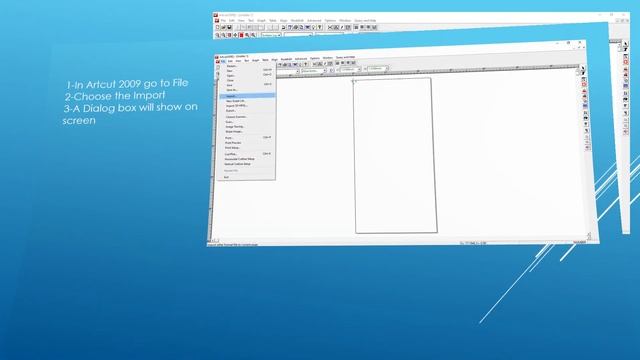This screenshot has width=640, height=360.
Task: Click New document icon in back window toolbar
Action: pos(217,27)
